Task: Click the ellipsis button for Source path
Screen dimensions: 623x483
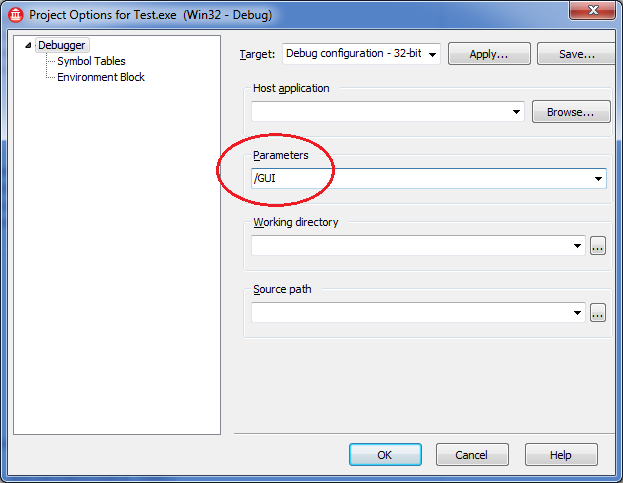Action: (598, 313)
